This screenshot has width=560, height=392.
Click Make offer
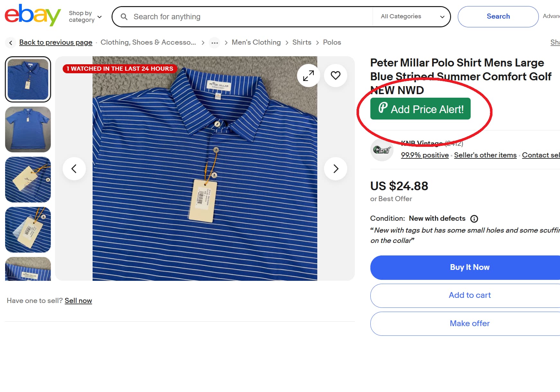(469, 323)
